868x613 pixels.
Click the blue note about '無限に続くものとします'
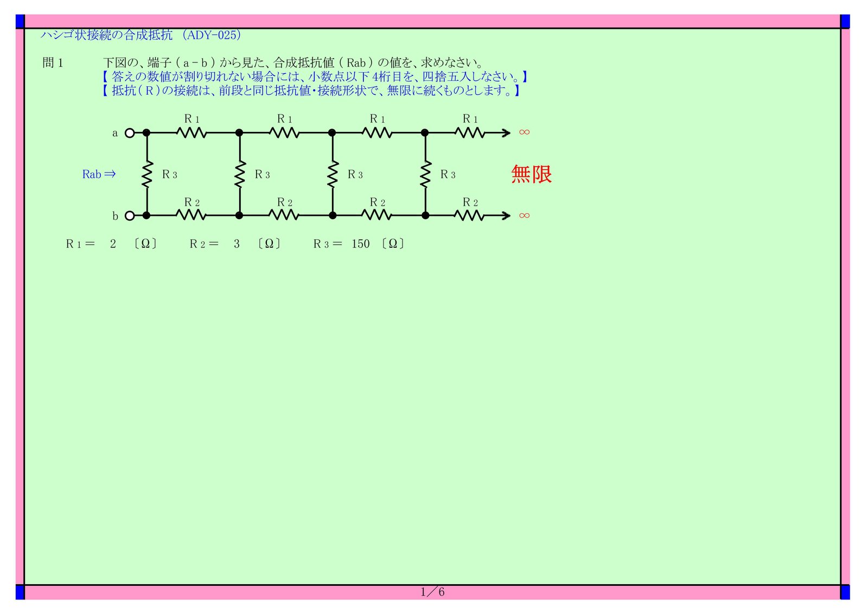coord(311,91)
